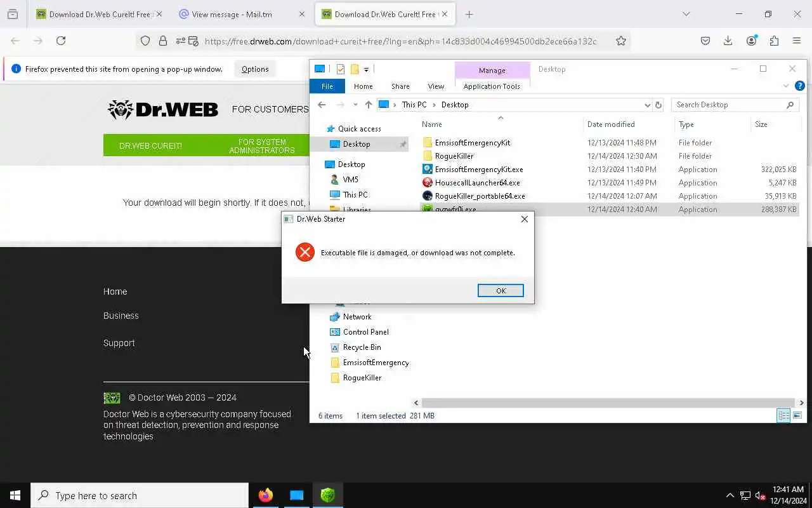This screenshot has width=812, height=508.
Task: Open the pop-up blocker Options button
Action: pyautogui.click(x=255, y=69)
